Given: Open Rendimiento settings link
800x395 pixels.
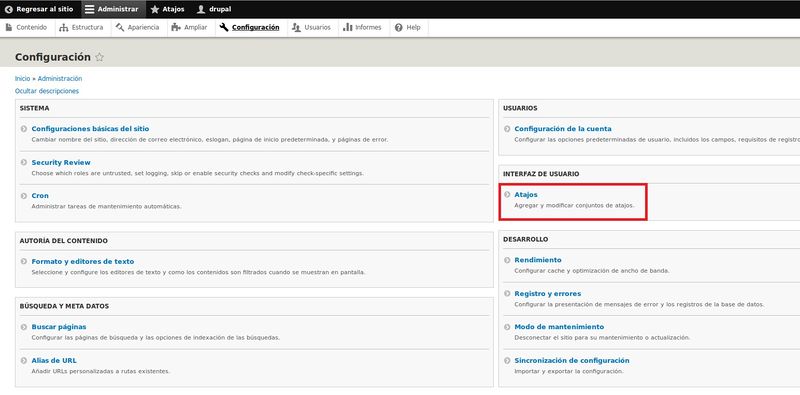Looking at the screenshot, I should coord(538,260).
